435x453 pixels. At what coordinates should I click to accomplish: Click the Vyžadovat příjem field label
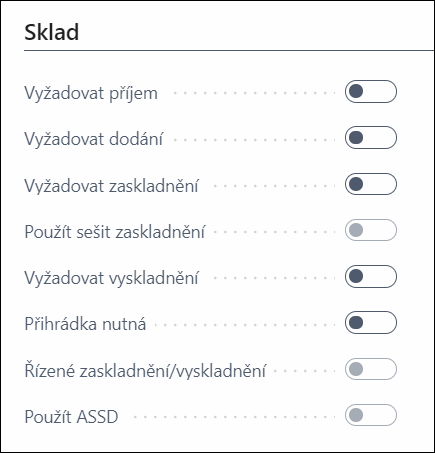tap(91, 93)
